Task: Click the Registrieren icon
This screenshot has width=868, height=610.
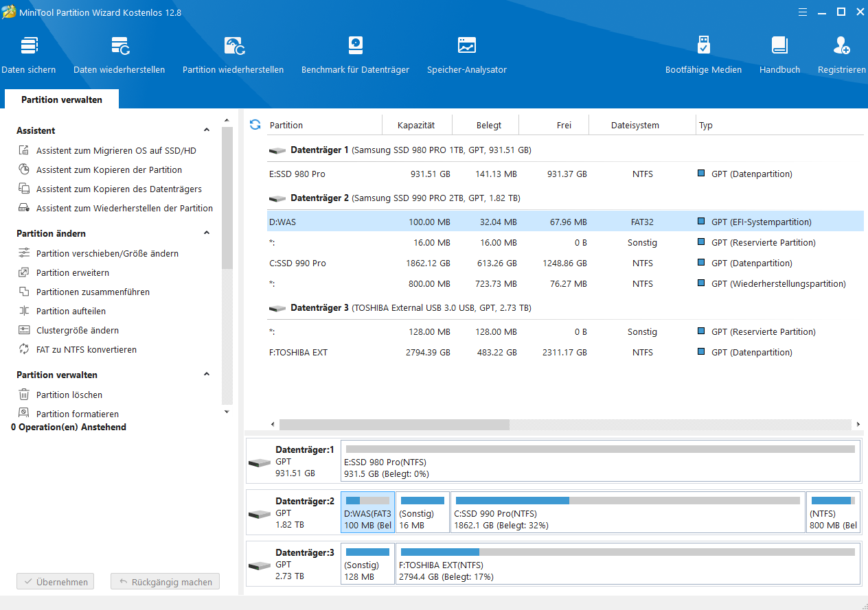Action: [842, 46]
